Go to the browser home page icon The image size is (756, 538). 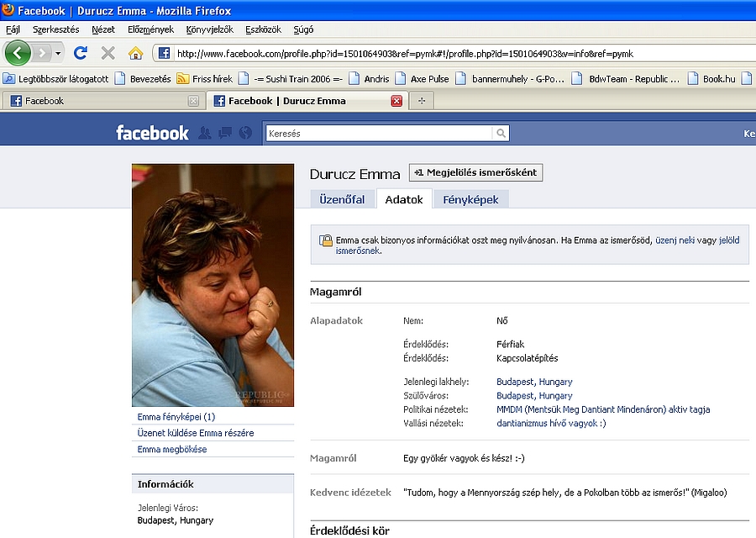(x=135, y=53)
